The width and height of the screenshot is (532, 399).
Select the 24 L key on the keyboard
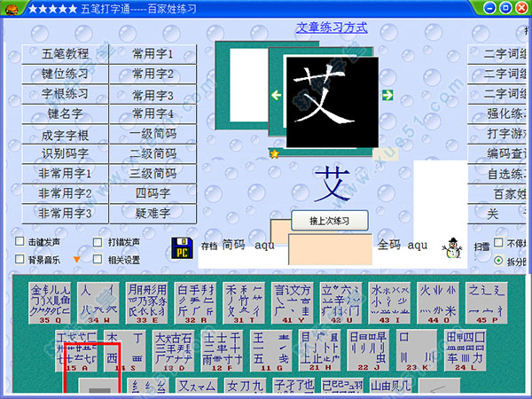pyautogui.click(x=465, y=351)
